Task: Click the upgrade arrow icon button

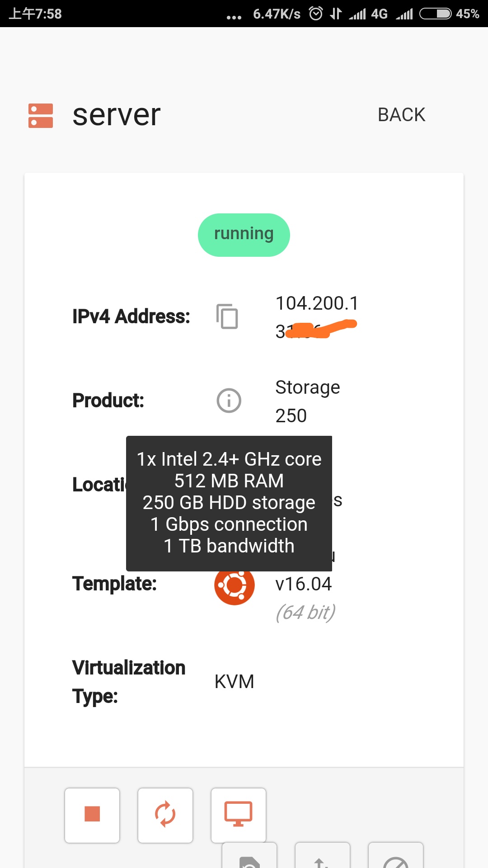Action: click(322, 858)
